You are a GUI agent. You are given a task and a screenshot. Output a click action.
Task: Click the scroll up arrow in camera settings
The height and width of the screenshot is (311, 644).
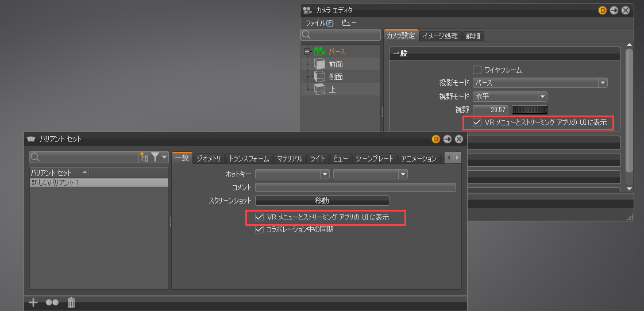[x=629, y=45]
